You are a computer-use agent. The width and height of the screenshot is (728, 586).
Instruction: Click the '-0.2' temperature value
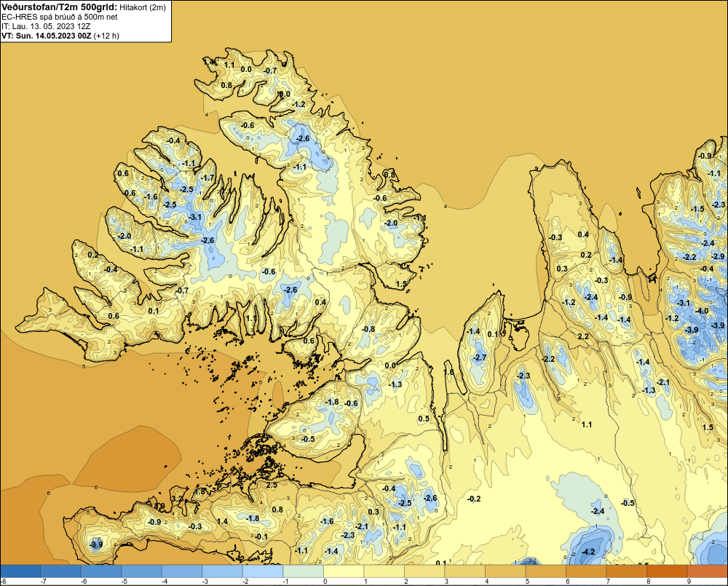click(x=474, y=499)
